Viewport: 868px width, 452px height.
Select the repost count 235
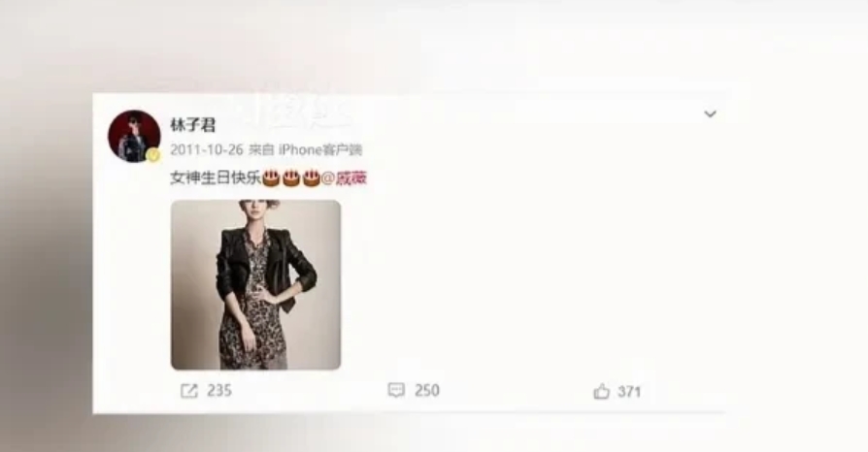coord(219,391)
